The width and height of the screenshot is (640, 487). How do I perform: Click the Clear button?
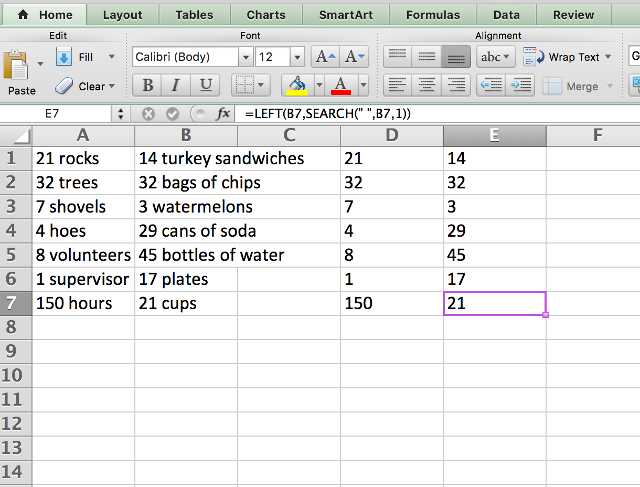[84, 86]
